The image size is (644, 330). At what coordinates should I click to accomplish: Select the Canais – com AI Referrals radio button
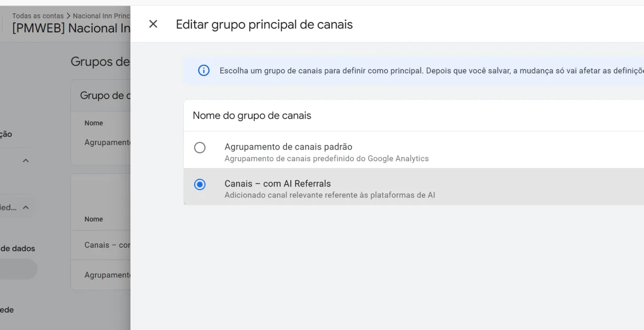pos(200,185)
